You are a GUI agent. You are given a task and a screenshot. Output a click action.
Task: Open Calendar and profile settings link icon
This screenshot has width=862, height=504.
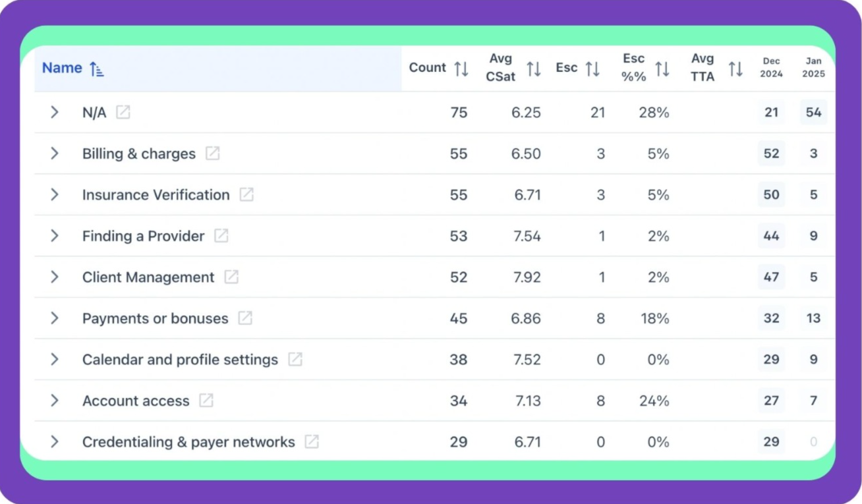click(x=295, y=360)
